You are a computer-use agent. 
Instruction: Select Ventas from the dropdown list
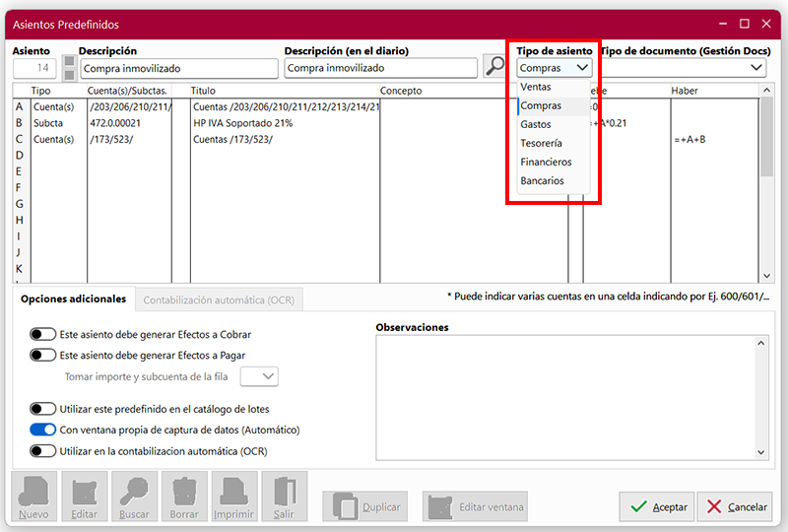point(536,87)
